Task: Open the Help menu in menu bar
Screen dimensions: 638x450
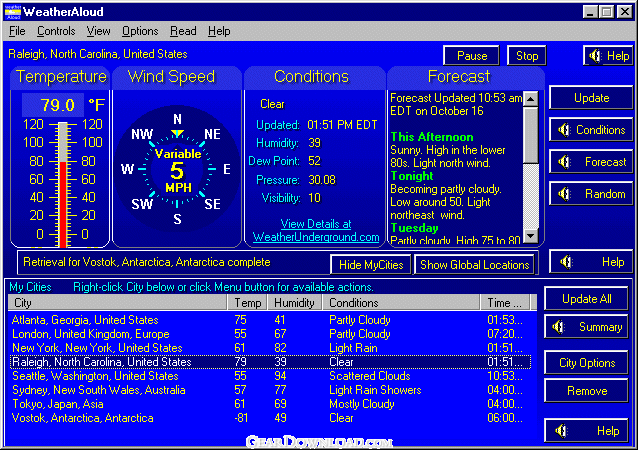Action: (x=219, y=31)
